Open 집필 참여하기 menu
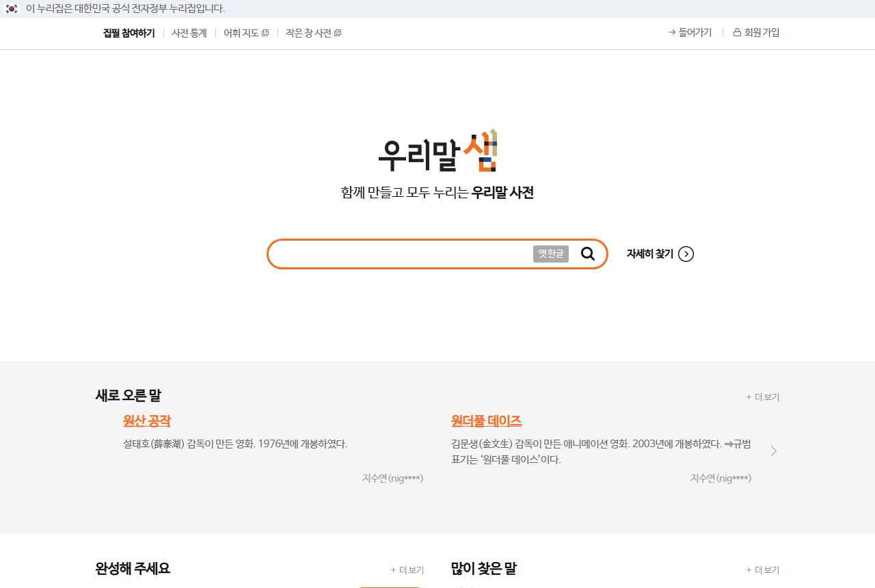This screenshot has height=588, width=875. (x=129, y=33)
